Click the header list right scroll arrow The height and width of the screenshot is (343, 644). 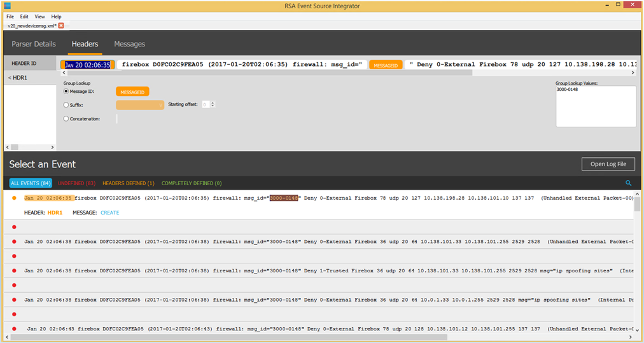(52, 147)
